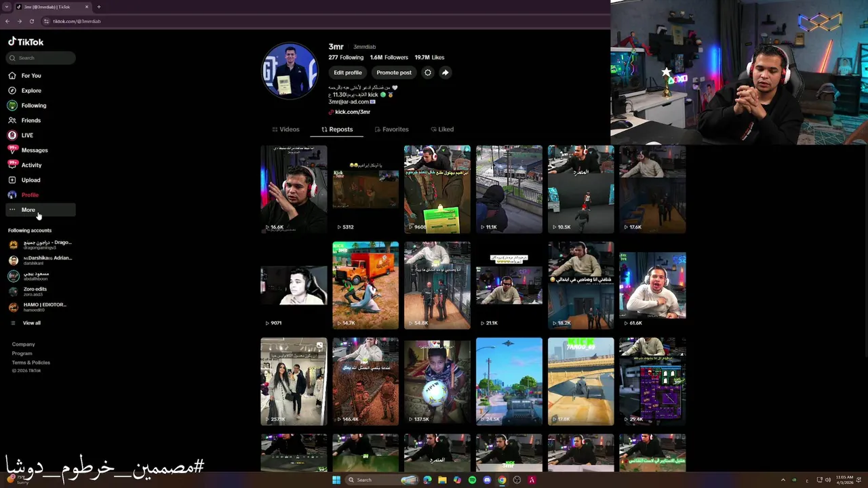
Task: Open the repost with 5312 views
Action: (x=366, y=189)
